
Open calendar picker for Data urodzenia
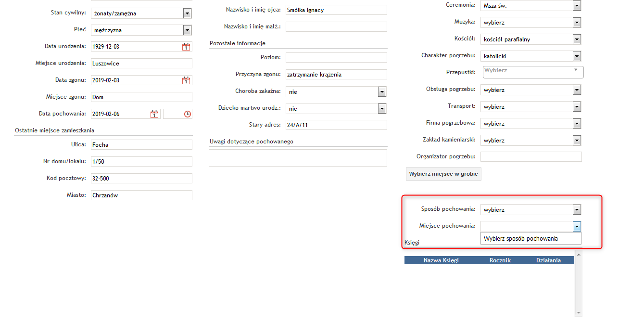(186, 47)
